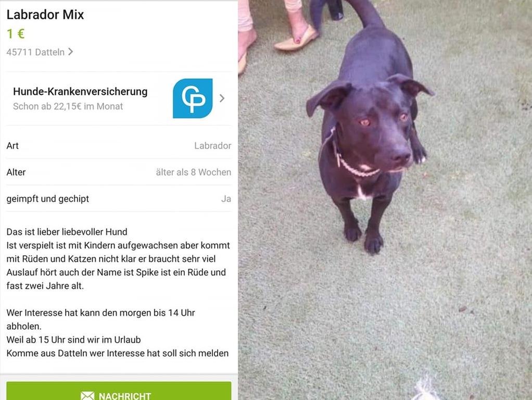Open insurance offer via right chevron
532x400 pixels.
[222, 98]
